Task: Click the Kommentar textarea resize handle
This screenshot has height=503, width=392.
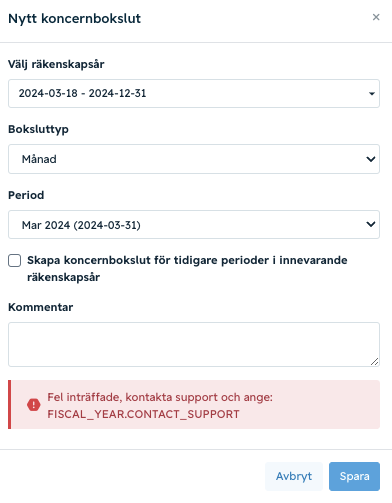Action: click(374, 362)
